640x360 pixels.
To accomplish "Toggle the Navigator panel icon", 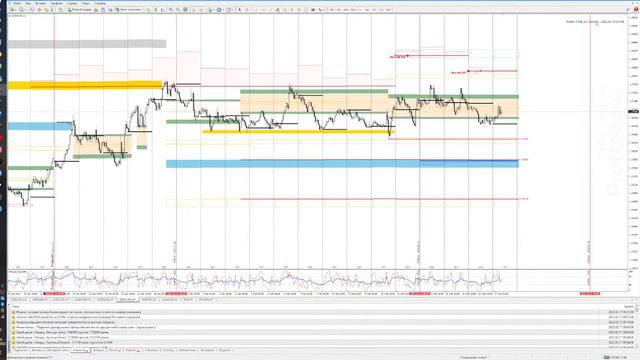I will (46, 9).
